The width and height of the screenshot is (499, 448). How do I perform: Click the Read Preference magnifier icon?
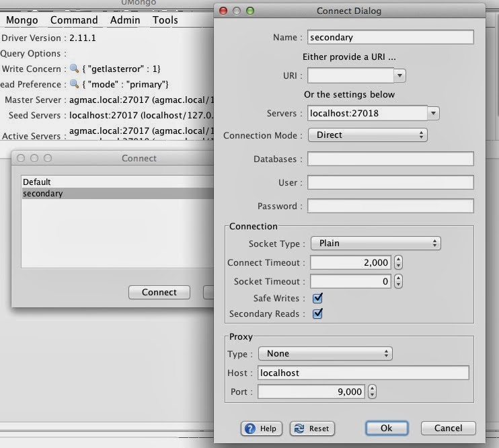click(x=74, y=84)
